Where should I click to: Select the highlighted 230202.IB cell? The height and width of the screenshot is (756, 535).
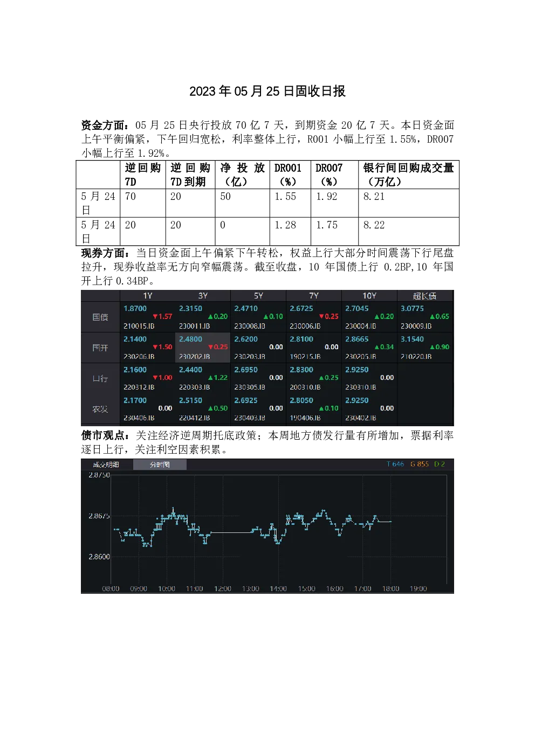point(203,348)
